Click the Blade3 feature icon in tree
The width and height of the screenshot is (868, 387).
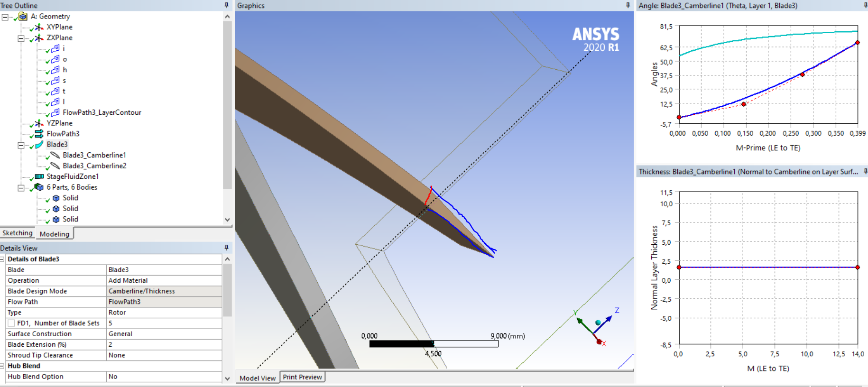[39, 145]
